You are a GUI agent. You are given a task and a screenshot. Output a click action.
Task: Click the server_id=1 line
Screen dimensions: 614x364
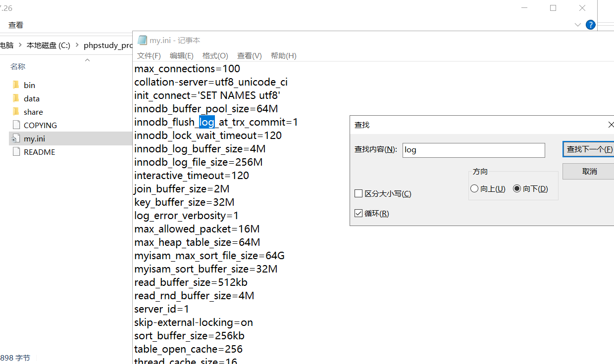(162, 309)
